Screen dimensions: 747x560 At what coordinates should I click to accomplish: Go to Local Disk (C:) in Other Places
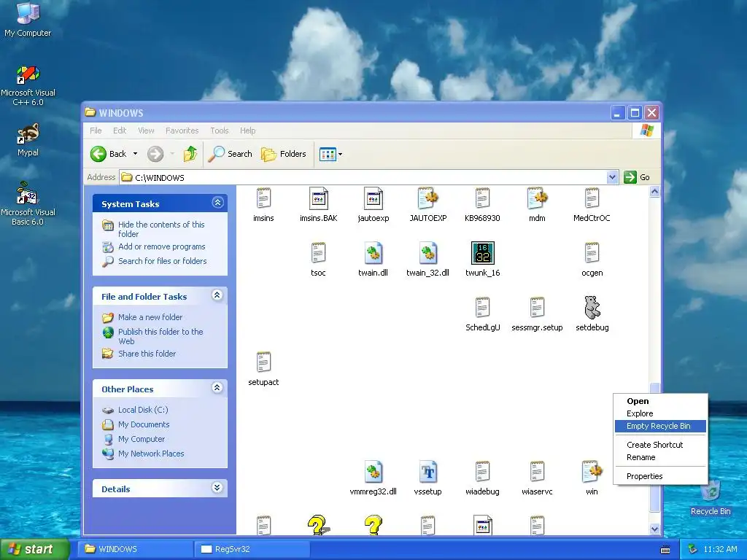tap(143, 410)
